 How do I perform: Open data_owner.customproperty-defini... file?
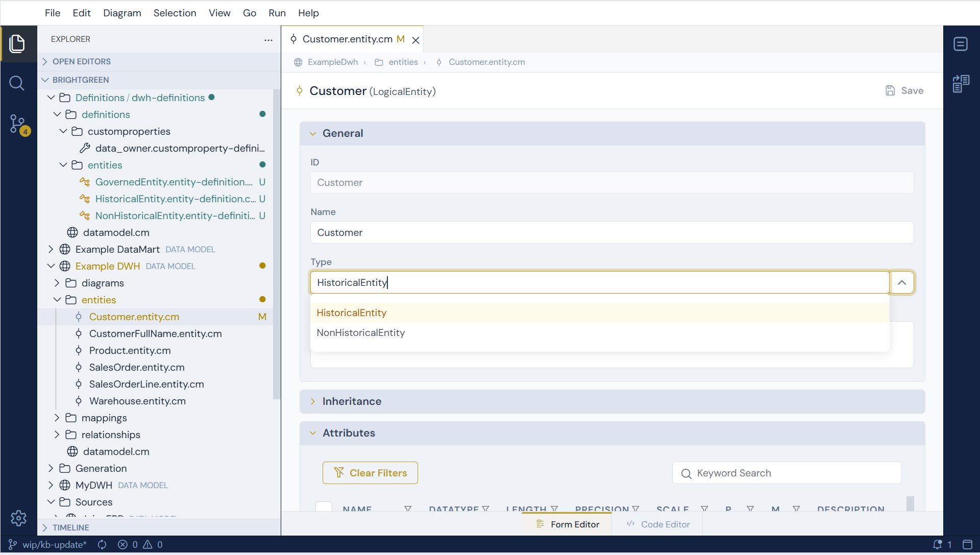click(180, 149)
